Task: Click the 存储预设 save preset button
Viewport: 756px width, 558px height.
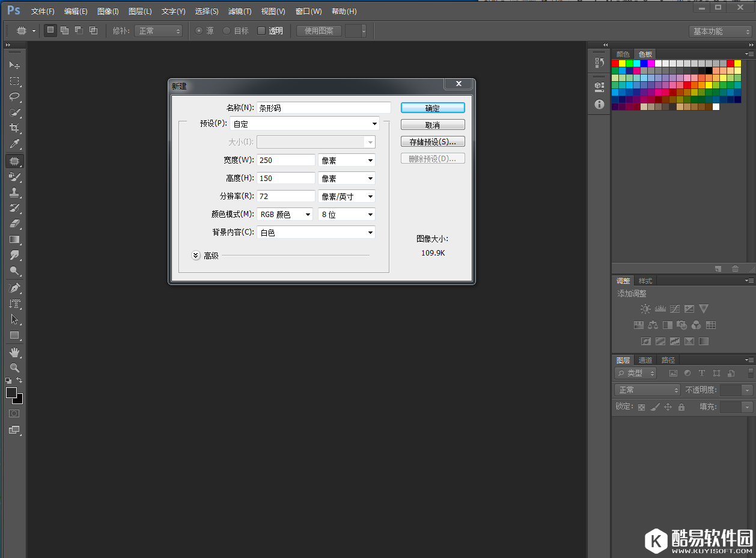Action: (433, 142)
